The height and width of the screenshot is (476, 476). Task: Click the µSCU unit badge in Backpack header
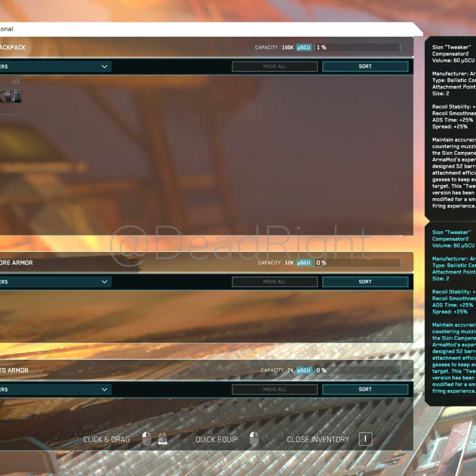tap(303, 48)
